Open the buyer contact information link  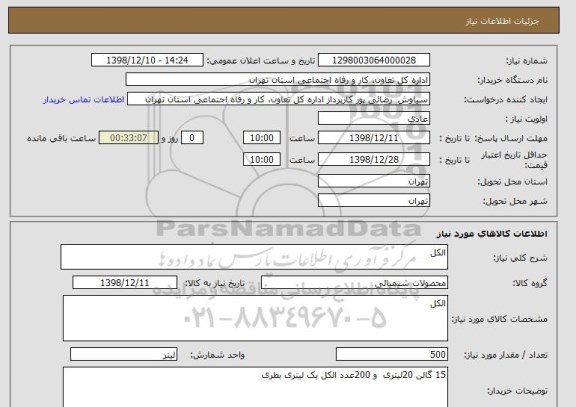(84, 100)
